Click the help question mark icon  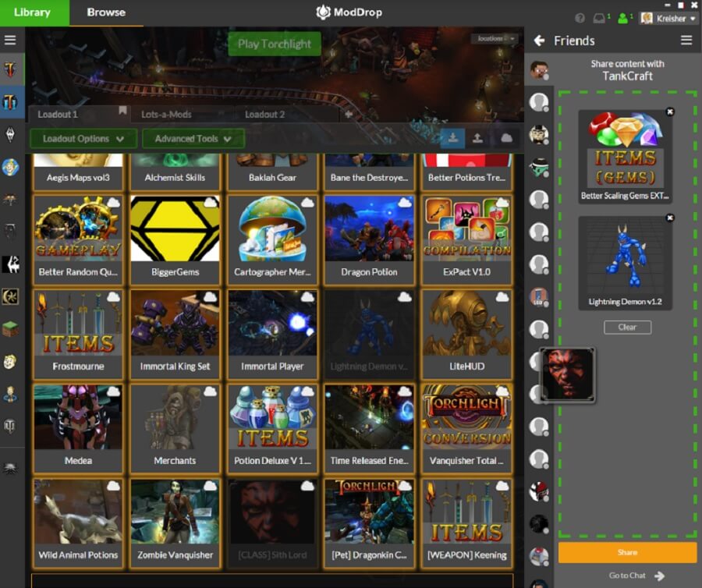(580, 19)
